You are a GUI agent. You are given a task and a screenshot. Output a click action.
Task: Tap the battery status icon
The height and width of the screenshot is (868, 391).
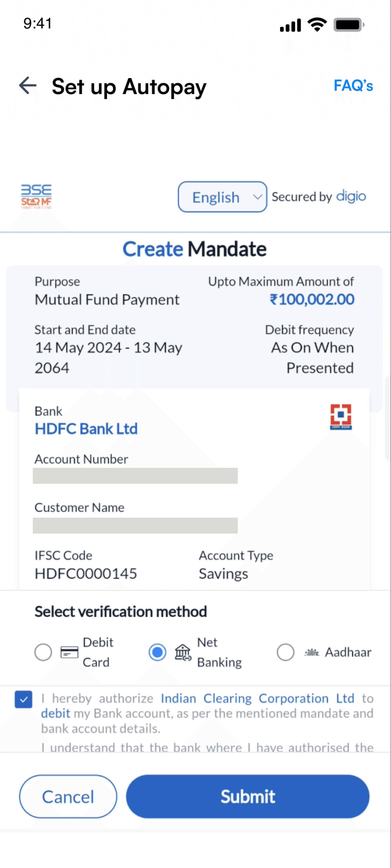(x=348, y=25)
